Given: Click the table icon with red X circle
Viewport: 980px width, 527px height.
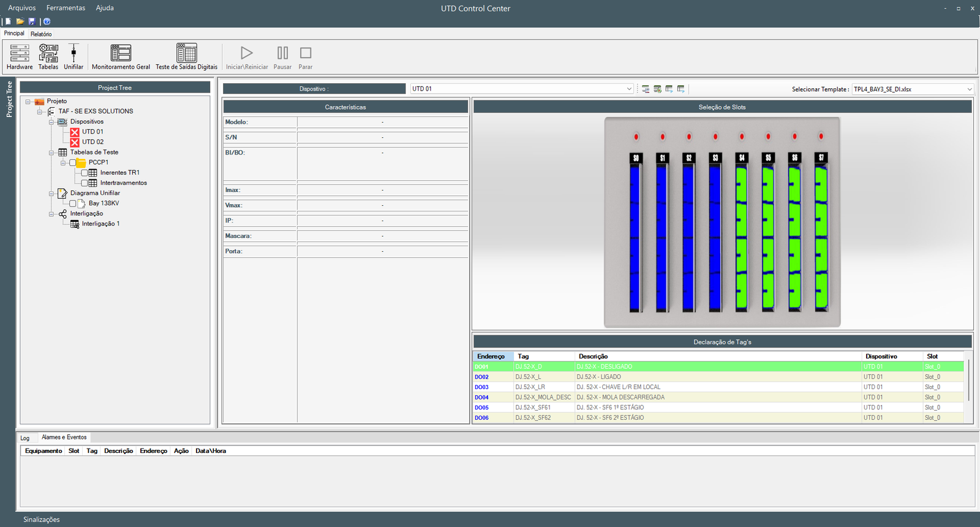Looking at the screenshot, I should (x=657, y=89).
